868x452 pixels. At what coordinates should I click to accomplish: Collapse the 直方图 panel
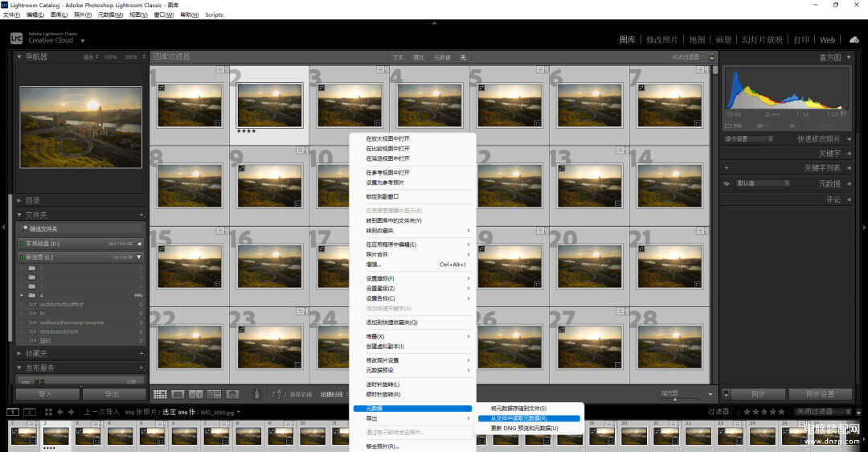tap(849, 57)
